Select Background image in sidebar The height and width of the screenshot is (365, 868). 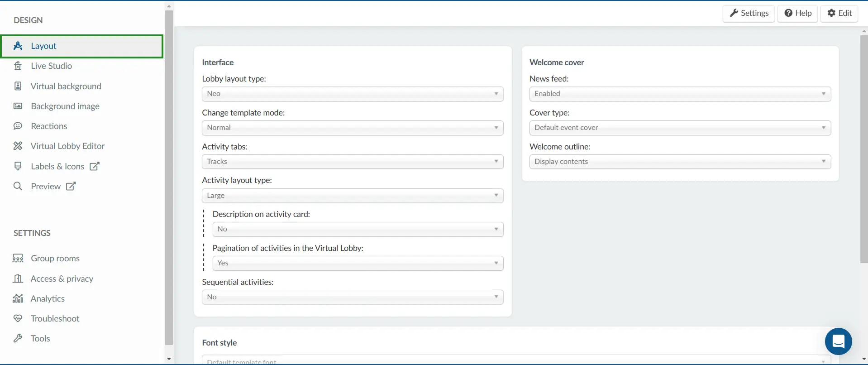pos(65,106)
